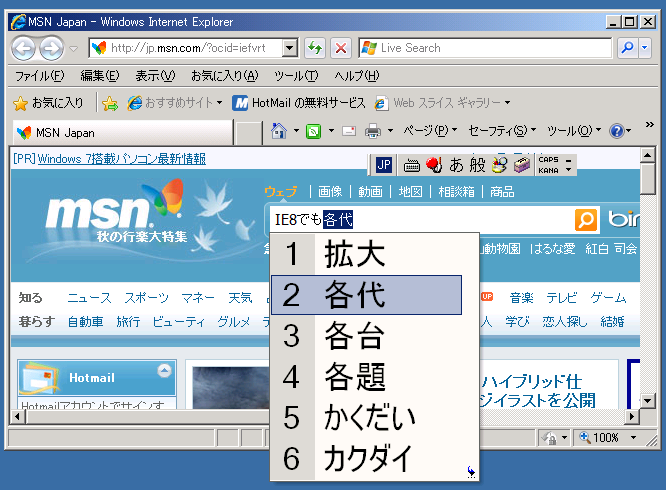Open Web スライス ギャラリー dropdown

pyautogui.click(x=507, y=103)
